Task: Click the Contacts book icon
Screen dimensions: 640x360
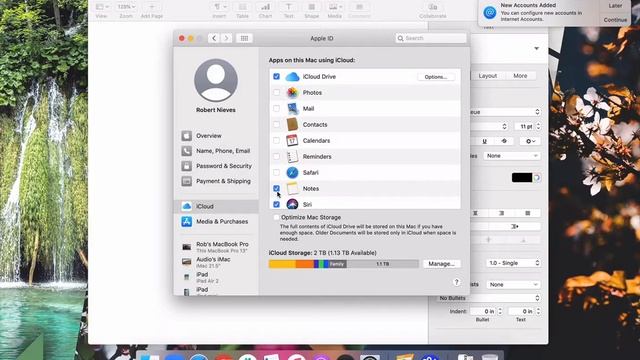Action: [292, 124]
